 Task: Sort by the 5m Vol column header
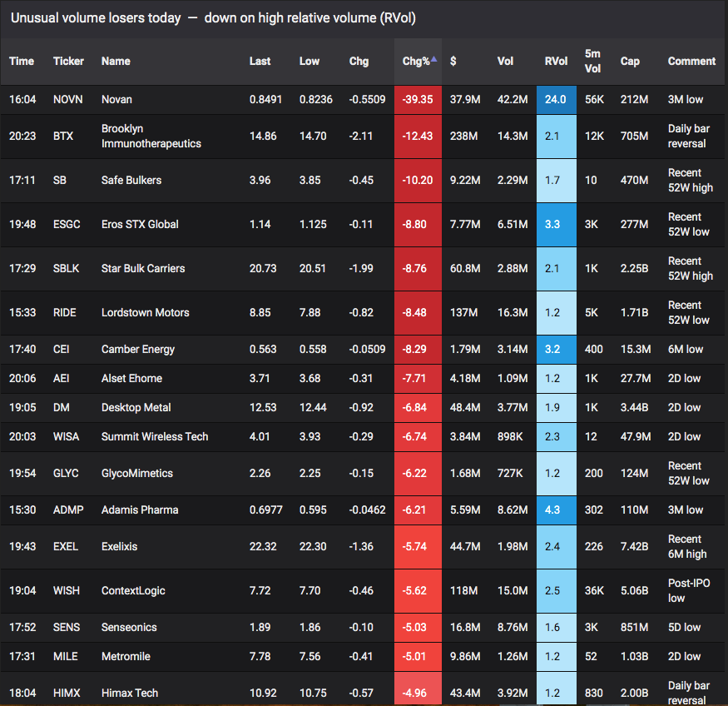click(592, 62)
